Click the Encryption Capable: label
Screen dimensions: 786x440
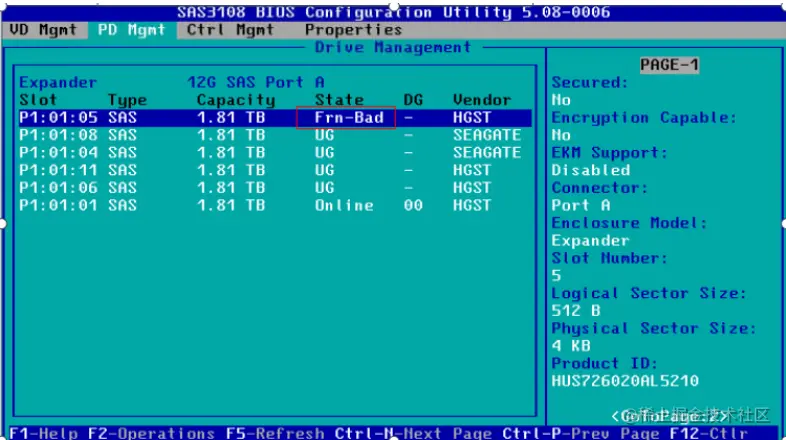pos(644,118)
